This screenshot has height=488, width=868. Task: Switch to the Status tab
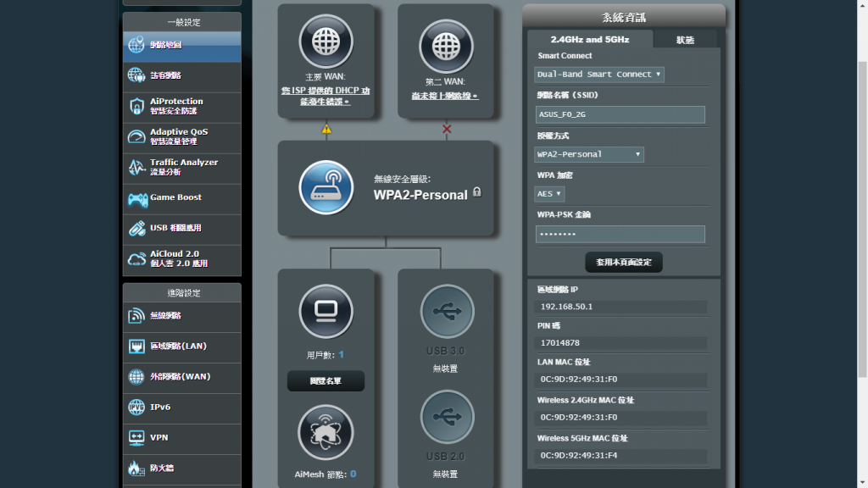click(685, 40)
